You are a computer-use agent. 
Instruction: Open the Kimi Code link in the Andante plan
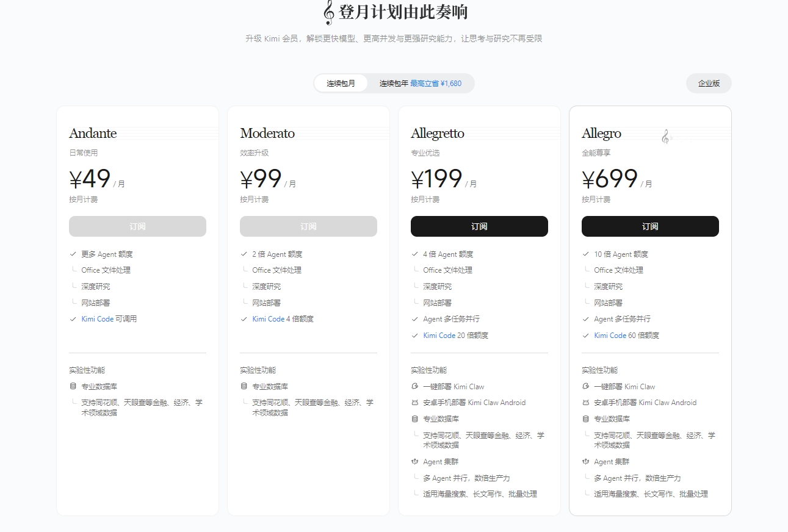[x=98, y=319]
